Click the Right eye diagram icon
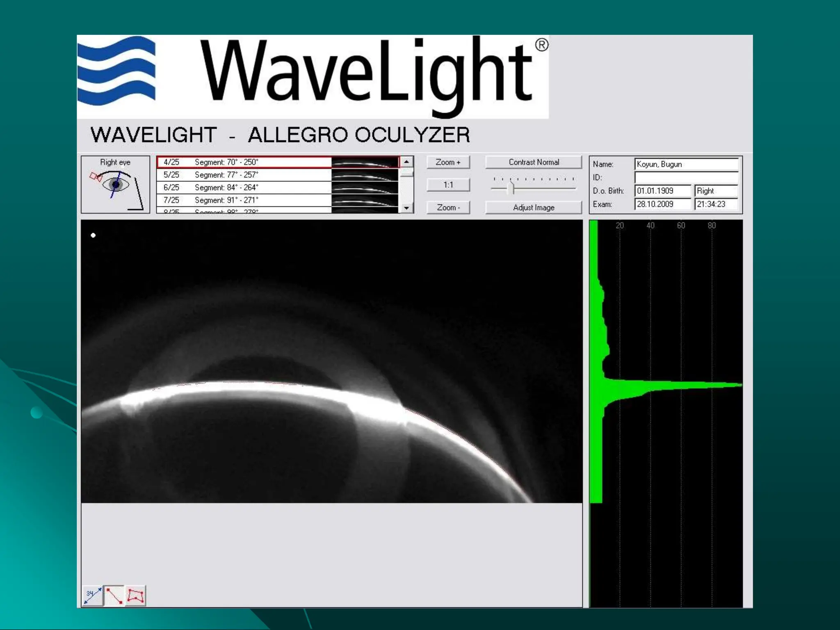This screenshot has height=630, width=840. coord(116,185)
